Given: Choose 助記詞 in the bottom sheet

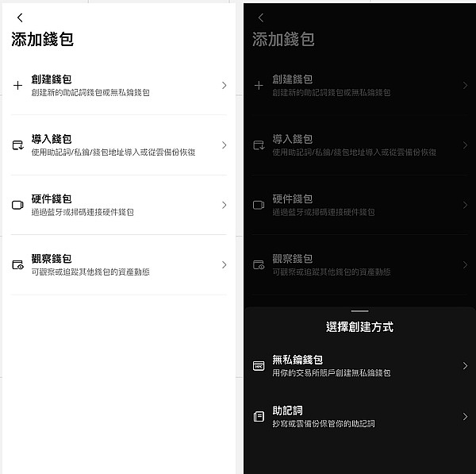Looking at the screenshot, I should coord(359,417).
